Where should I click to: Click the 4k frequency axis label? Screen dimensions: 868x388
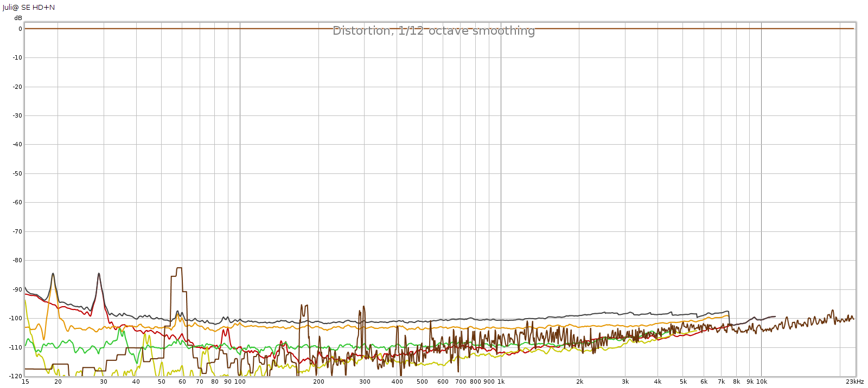[658, 381]
